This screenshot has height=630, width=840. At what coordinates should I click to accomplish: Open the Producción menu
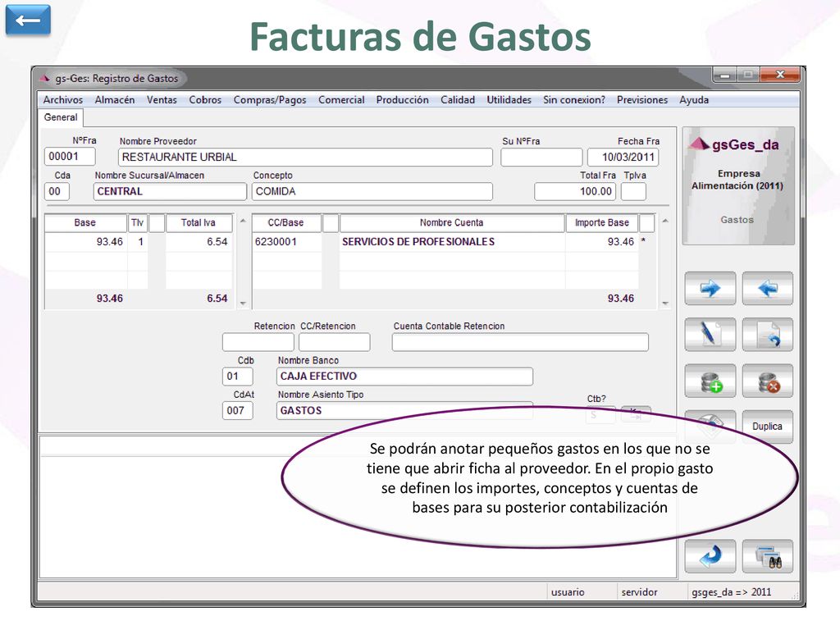click(402, 99)
